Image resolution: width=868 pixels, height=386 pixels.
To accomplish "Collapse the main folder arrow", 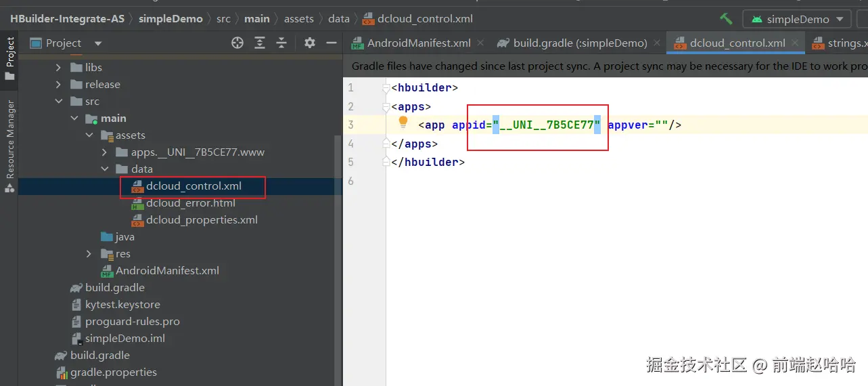I will pyautogui.click(x=74, y=119).
